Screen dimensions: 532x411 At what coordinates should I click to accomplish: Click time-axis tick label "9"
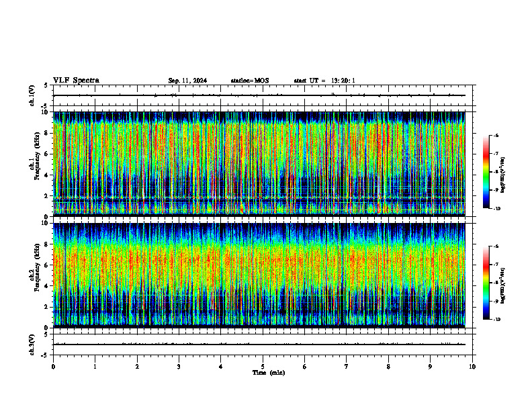click(x=430, y=367)
